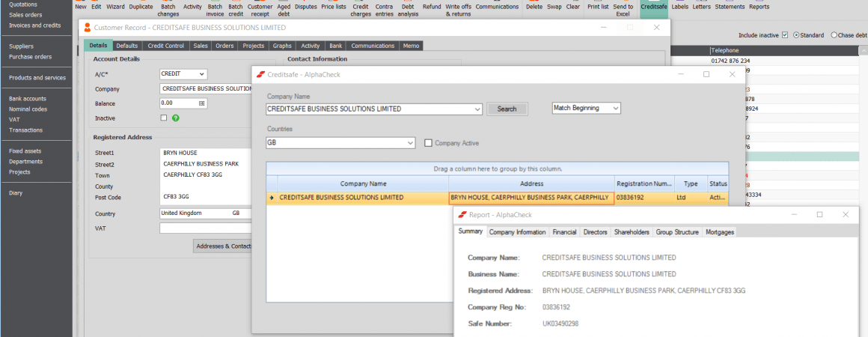The height and width of the screenshot is (337, 868).
Task: Open the Group Structure tab
Action: pos(678,232)
